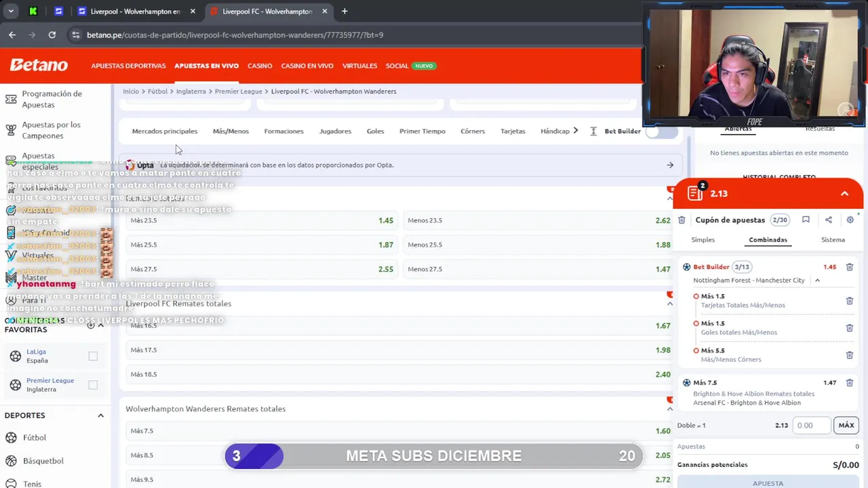Viewport: 868px width, 488px height.
Task: Open Social section
Action: (x=397, y=66)
